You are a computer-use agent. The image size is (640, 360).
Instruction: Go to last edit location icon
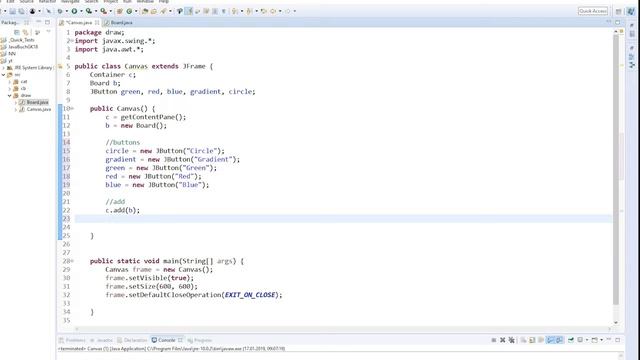263,11
